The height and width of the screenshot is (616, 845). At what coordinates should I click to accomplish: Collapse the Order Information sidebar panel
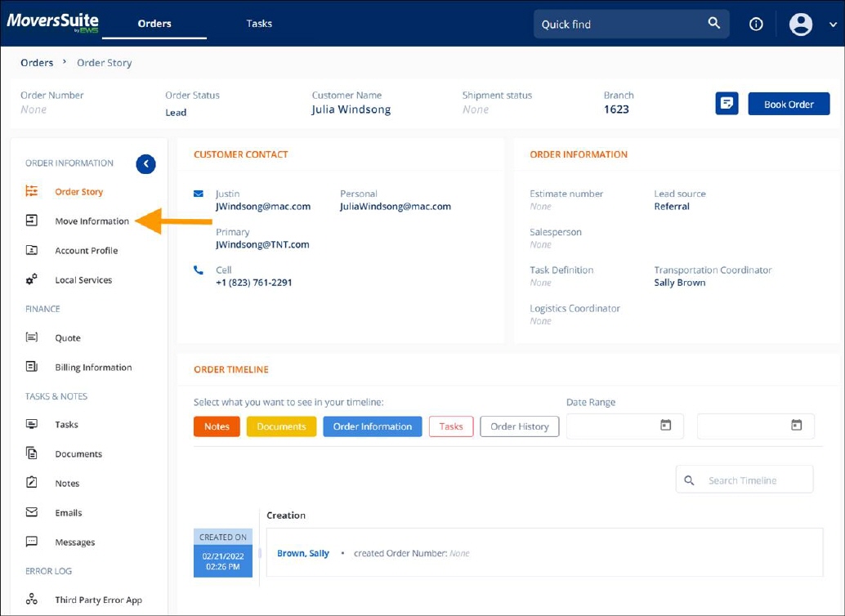coord(145,163)
